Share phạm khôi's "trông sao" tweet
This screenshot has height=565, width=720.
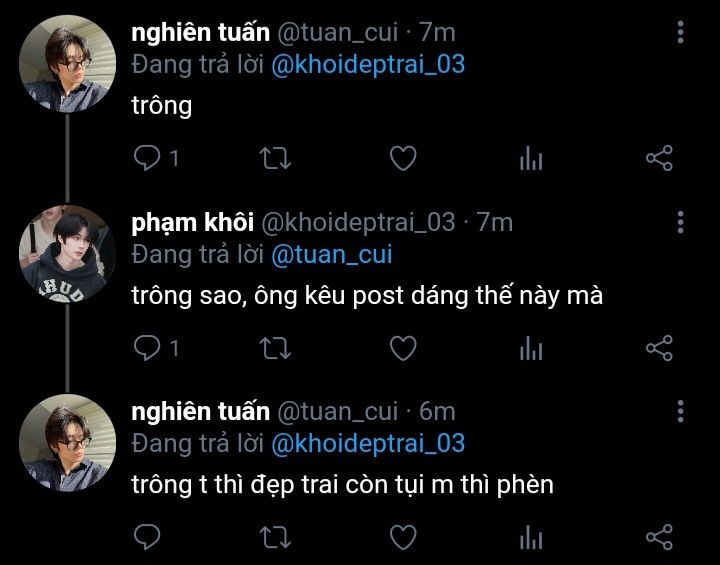click(659, 348)
